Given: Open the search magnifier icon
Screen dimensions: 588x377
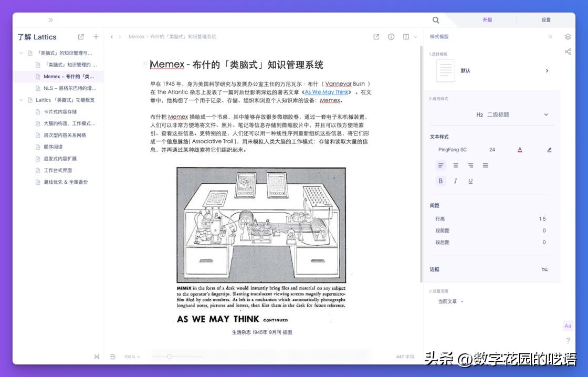Looking at the screenshot, I should click(435, 20).
